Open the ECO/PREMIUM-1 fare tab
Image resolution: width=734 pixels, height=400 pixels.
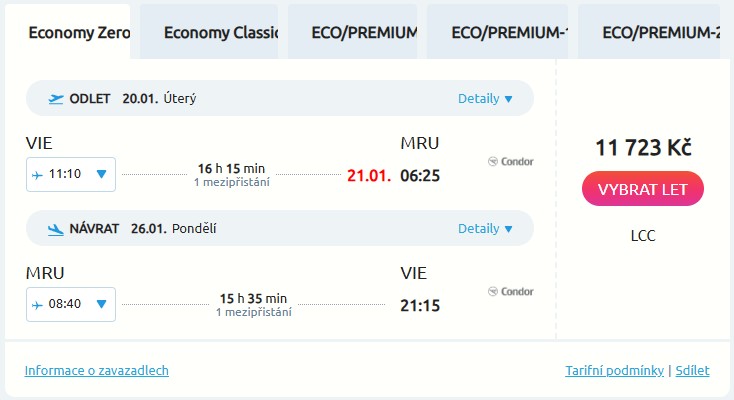tap(498, 32)
